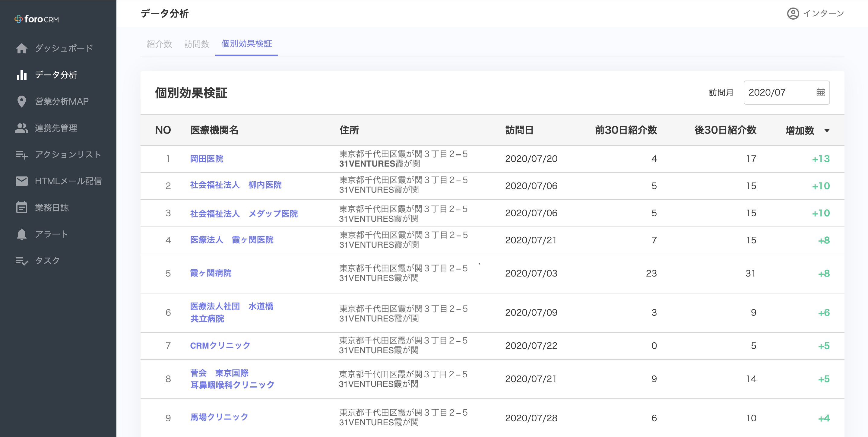Open the 霞ヶ関病院 link
The height and width of the screenshot is (437, 868).
(211, 273)
